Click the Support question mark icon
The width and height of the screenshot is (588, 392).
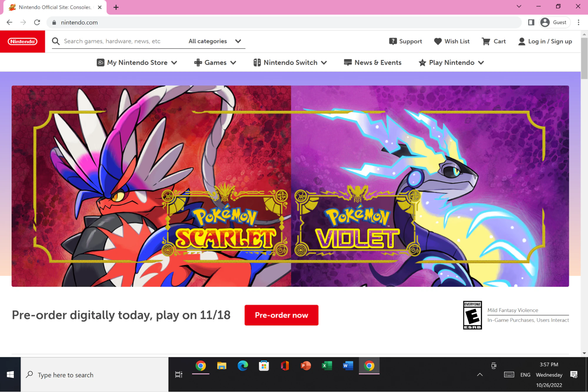pyautogui.click(x=393, y=41)
